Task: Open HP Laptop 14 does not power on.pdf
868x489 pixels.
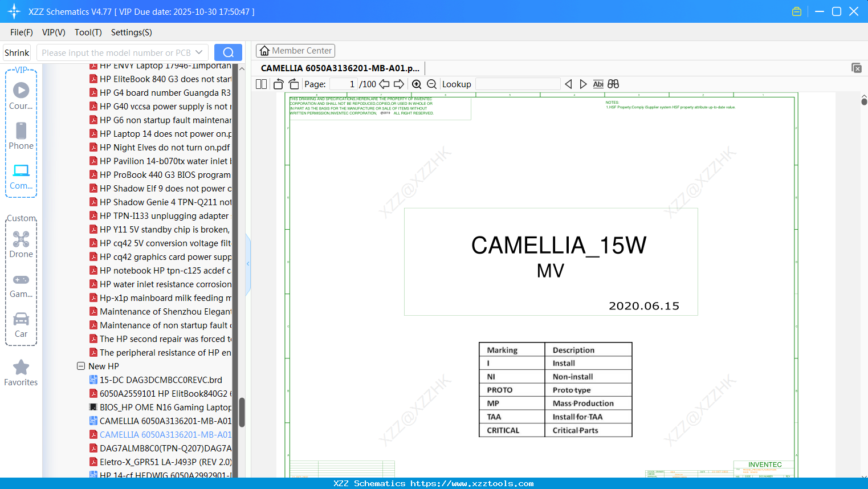Action: tap(161, 134)
